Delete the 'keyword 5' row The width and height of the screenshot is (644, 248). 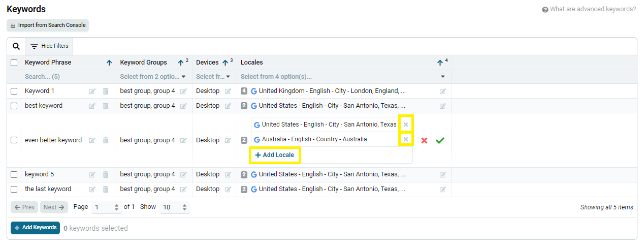106,175
